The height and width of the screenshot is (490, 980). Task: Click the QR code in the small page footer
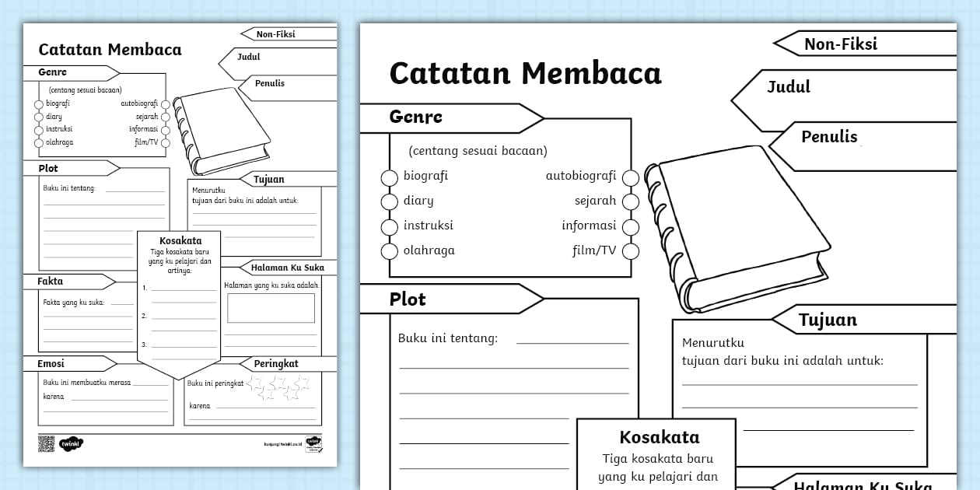coord(46,443)
